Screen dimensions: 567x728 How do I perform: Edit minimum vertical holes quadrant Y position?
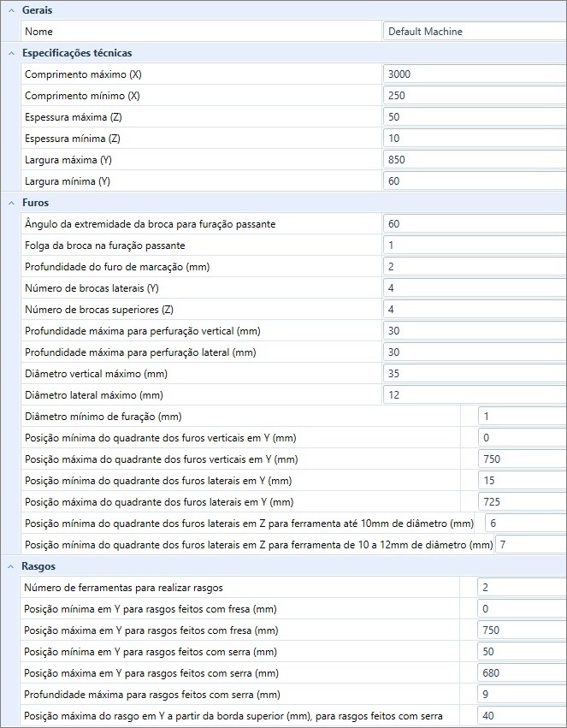pos(523,437)
